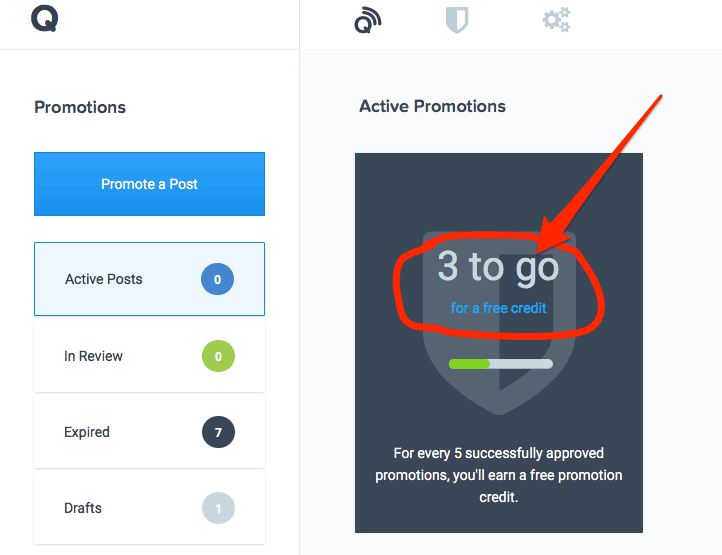Open the Drafts tab
This screenshot has height=555, width=722.
point(149,508)
